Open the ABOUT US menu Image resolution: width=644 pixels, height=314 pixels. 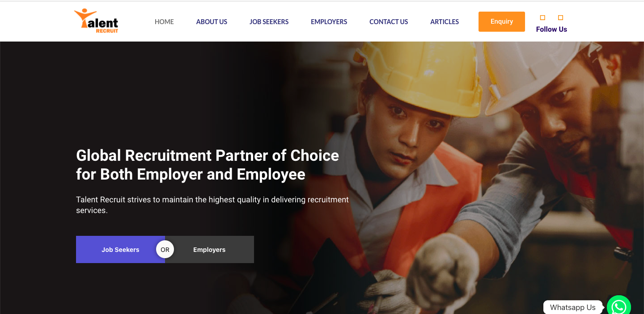212,21
